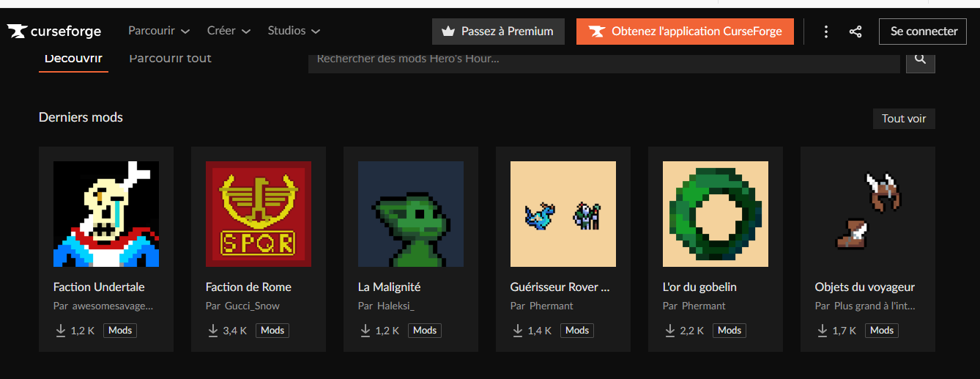Click the Passez à Premium button

(498, 32)
